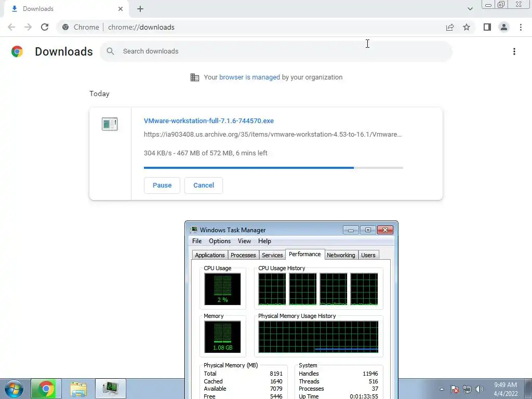Click the Threads value 516
The image size is (532, 399).
pyautogui.click(x=373, y=381)
